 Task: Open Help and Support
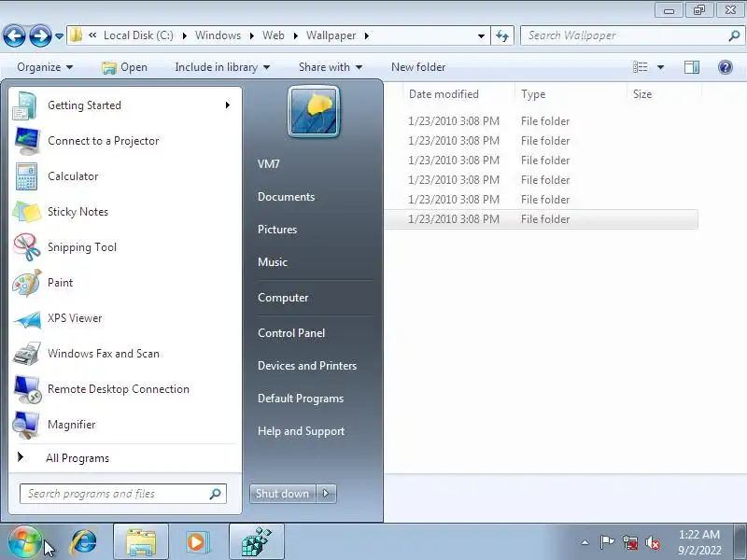tap(301, 431)
